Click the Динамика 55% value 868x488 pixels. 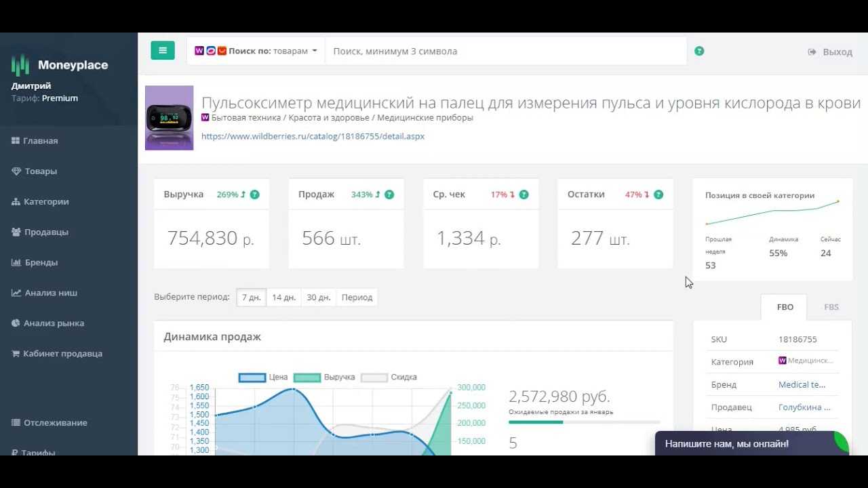pos(778,253)
